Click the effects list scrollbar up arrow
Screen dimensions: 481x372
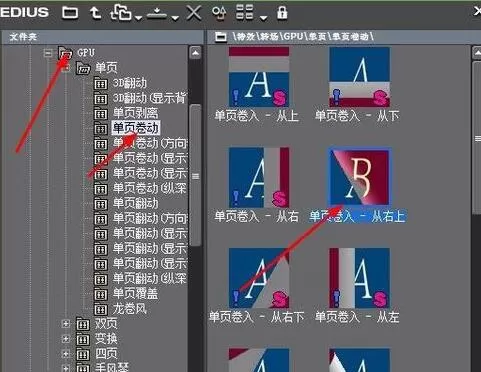[477, 53]
